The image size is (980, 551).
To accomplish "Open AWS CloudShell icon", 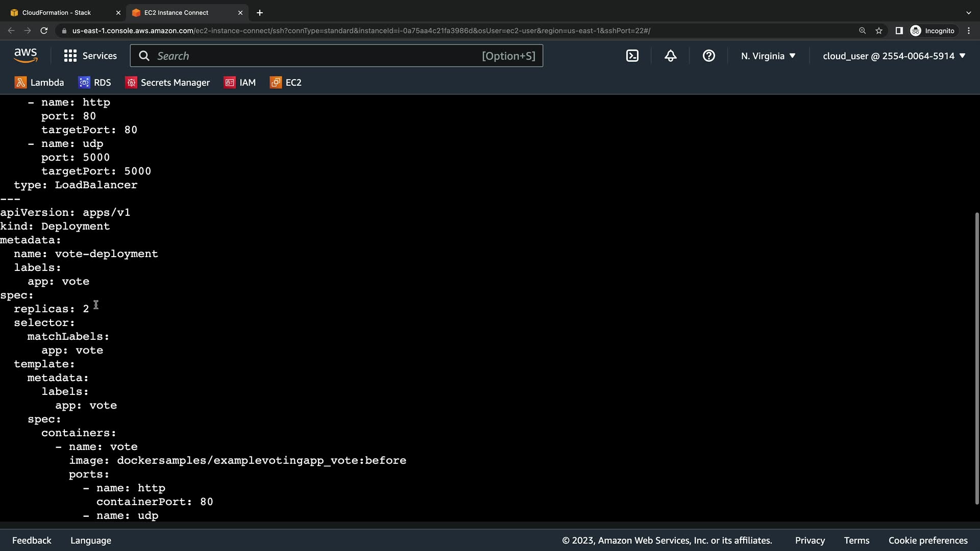I will coord(632,56).
